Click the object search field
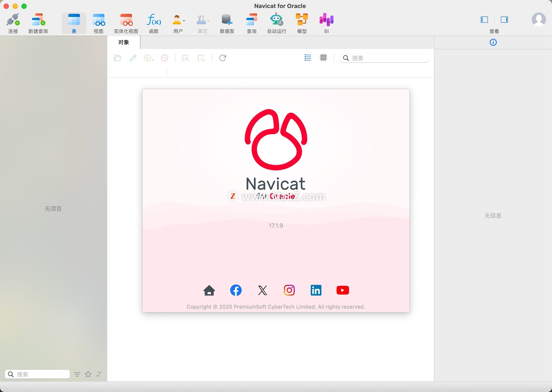 384,58
